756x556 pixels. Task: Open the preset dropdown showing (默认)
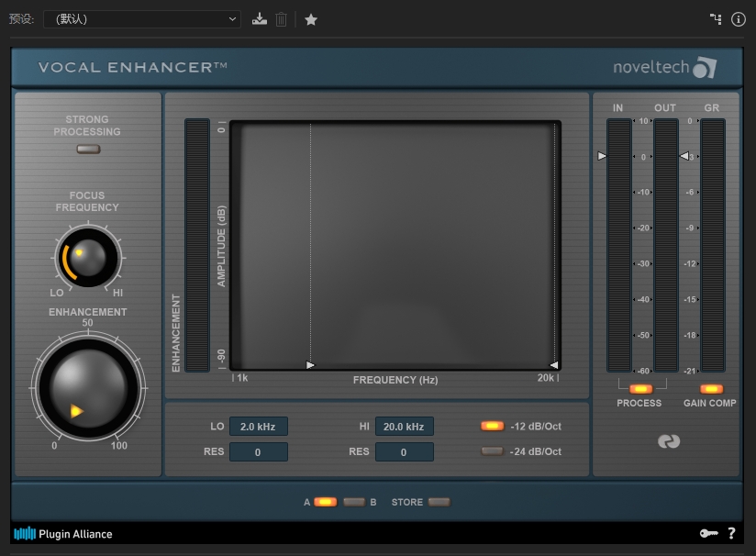point(142,19)
